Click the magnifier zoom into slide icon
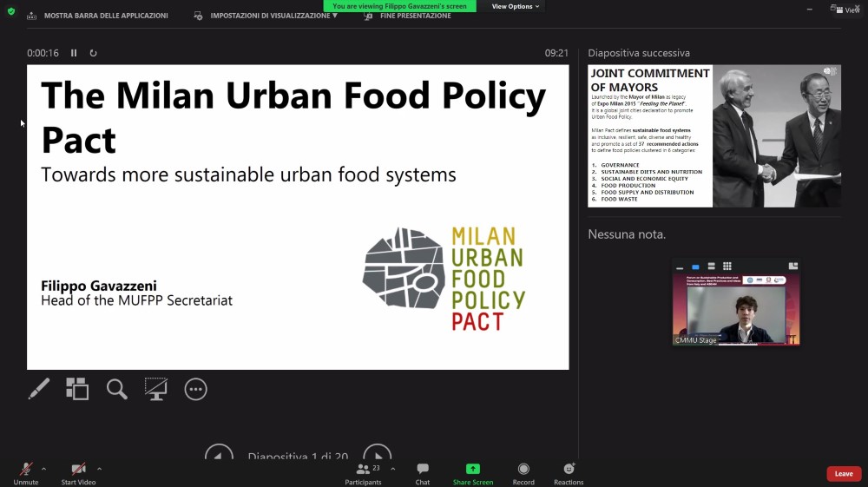 point(117,389)
